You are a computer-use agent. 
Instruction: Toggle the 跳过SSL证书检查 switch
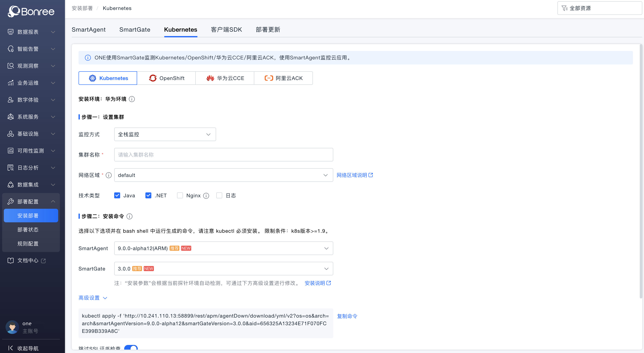[x=131, y=347]
